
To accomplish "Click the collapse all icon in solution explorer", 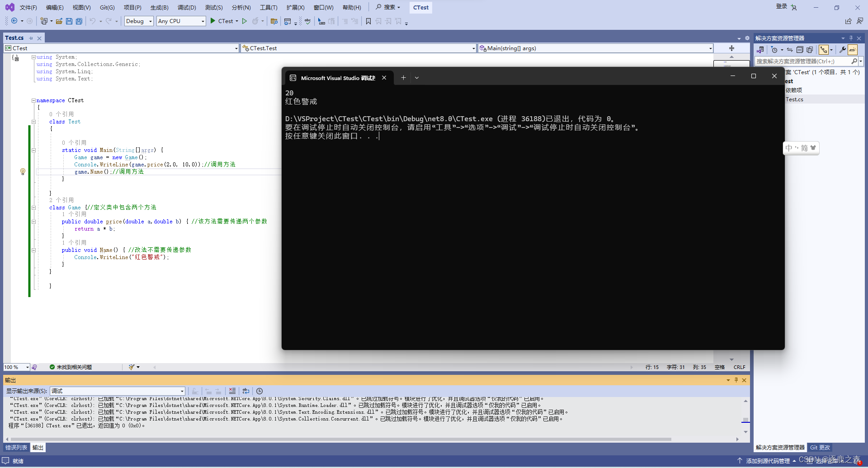I will pos(800,50).
